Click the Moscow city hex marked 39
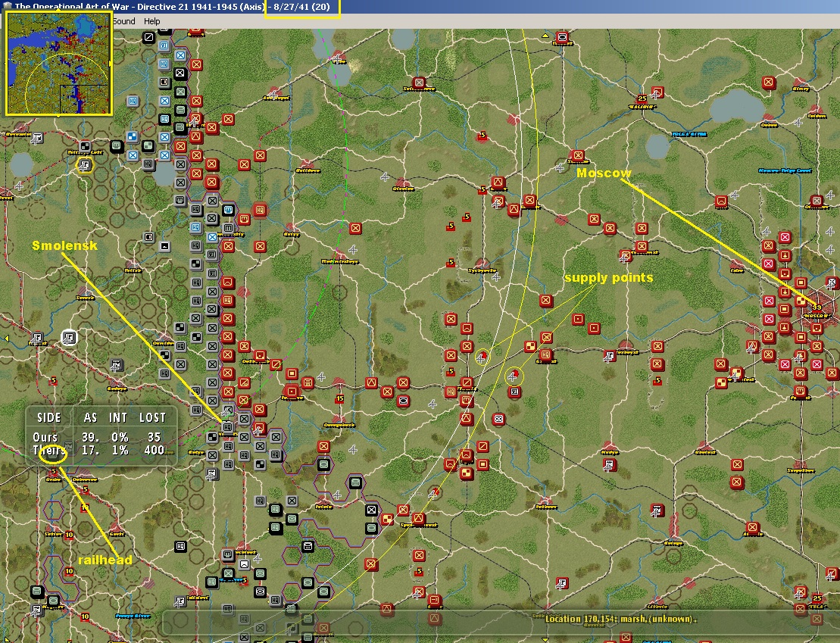Image resolution: width=840 pixels, height=643 pixels. tap(817, 308)
